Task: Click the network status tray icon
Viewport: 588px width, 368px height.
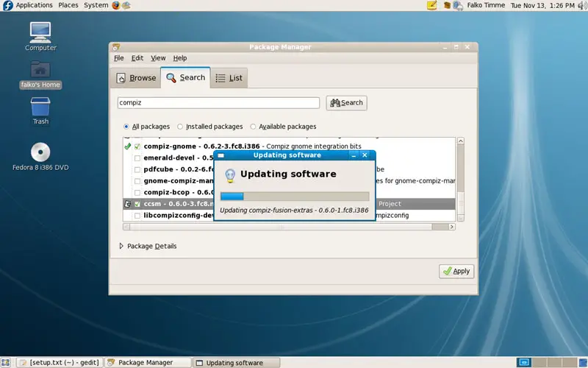Action: coord(458,5)
